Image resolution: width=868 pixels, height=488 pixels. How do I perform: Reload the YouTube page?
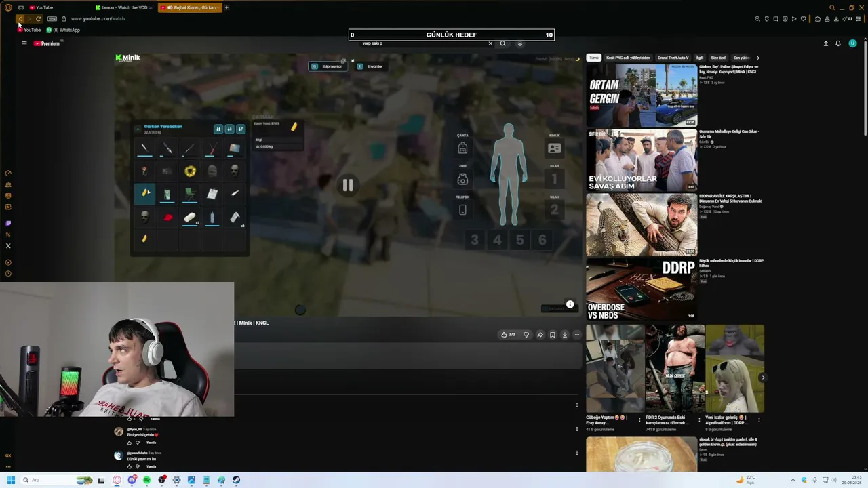pos(38,19)
